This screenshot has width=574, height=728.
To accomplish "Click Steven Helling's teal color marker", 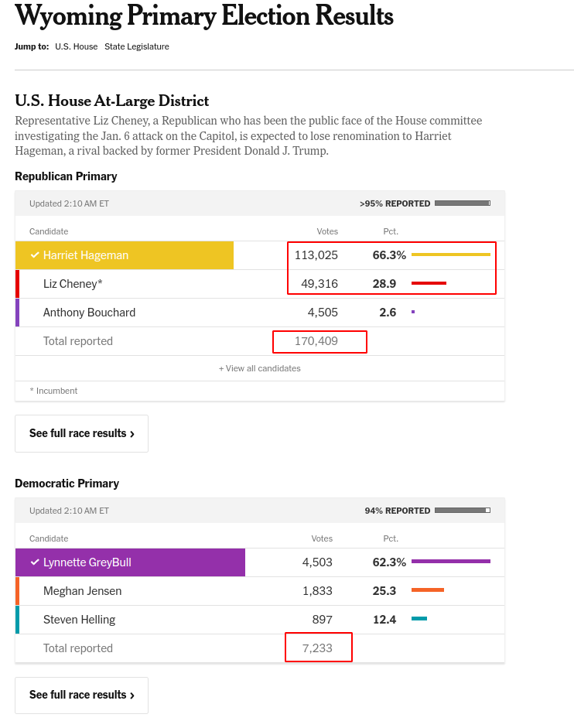I will click(x=18, y=620).
